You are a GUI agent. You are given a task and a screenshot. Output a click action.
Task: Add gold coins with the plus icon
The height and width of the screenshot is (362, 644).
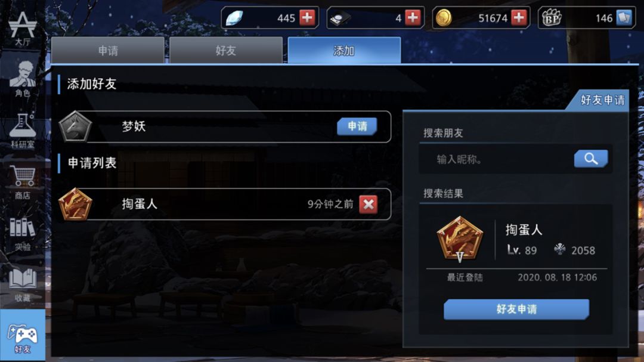(519, 18)
